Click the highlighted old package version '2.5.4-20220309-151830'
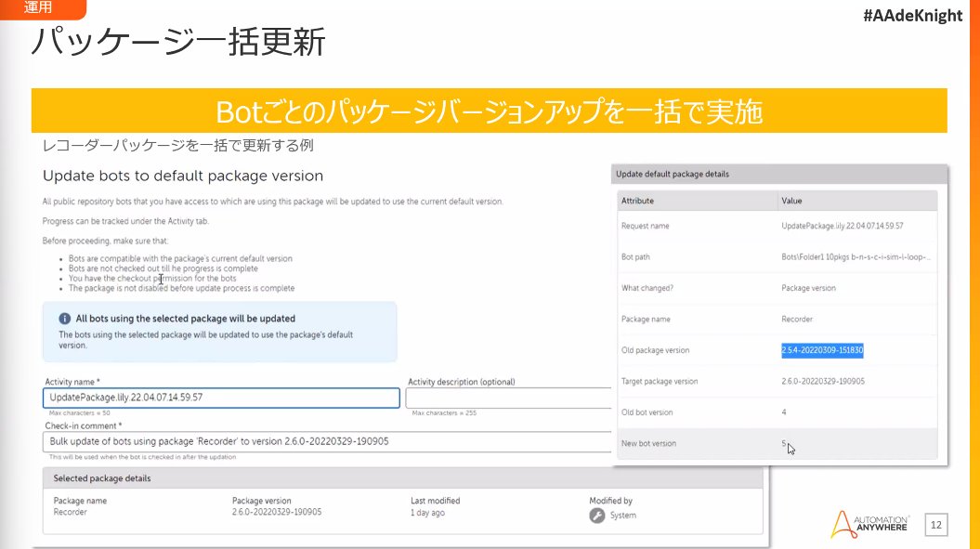 click(x=822, y=350)
